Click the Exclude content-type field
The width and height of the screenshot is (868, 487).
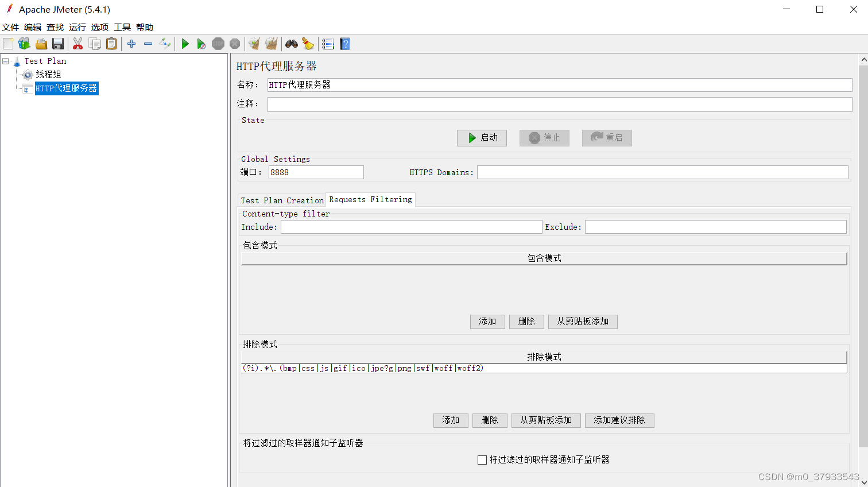[x=715, y=227]
